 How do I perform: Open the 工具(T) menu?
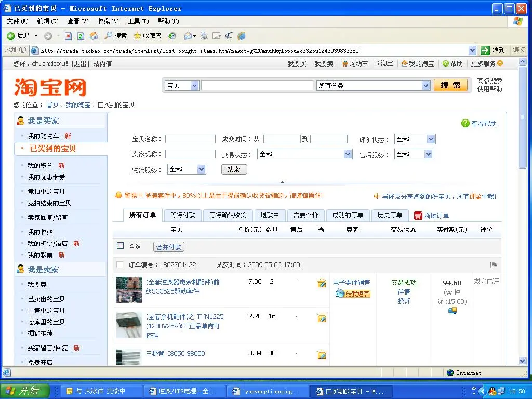point(138,21)
